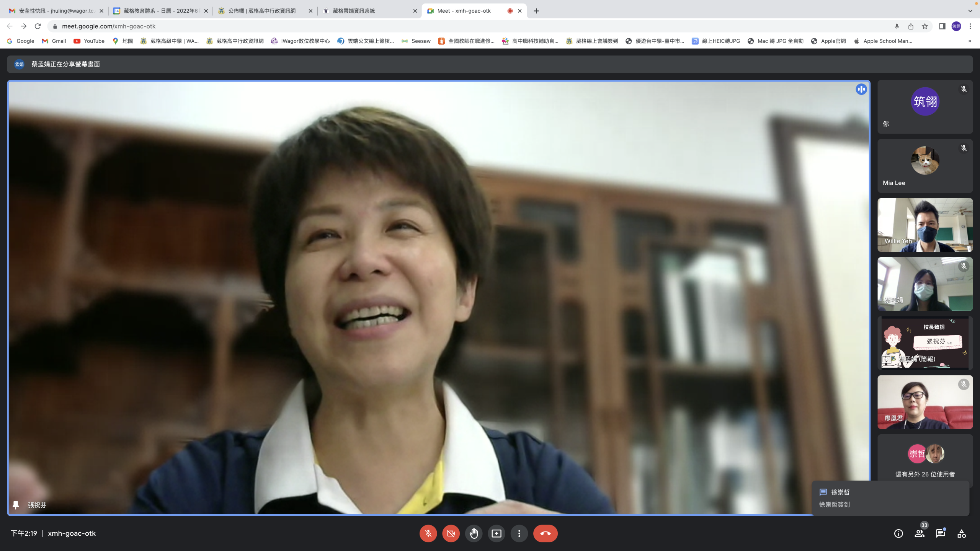Expand the hidden bookmarks chevron
The height and width of the screenshot is (551, 980).
(x=970, y=41)
